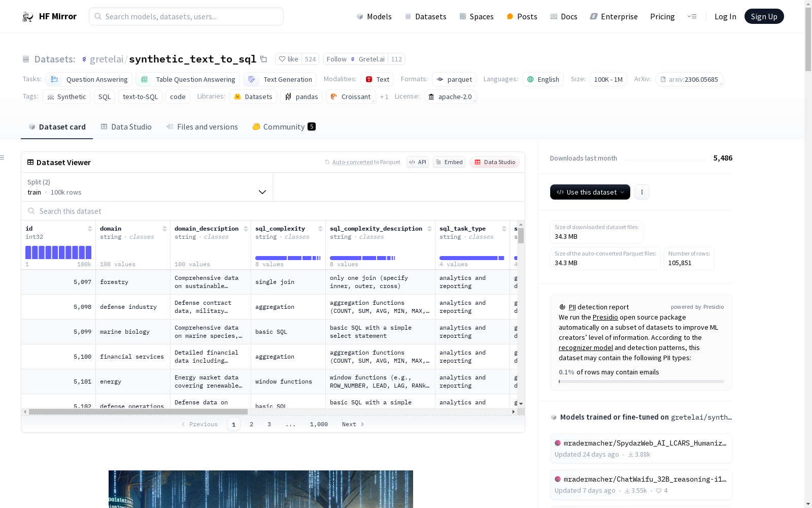Click the Search this dataset field
This screenshot has height=508, width=812.
coord(273,211)
